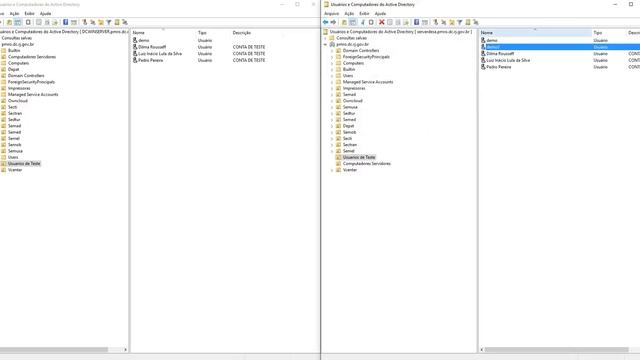Select Dilma Rousseff user in servendesa window

pos(500,53)
